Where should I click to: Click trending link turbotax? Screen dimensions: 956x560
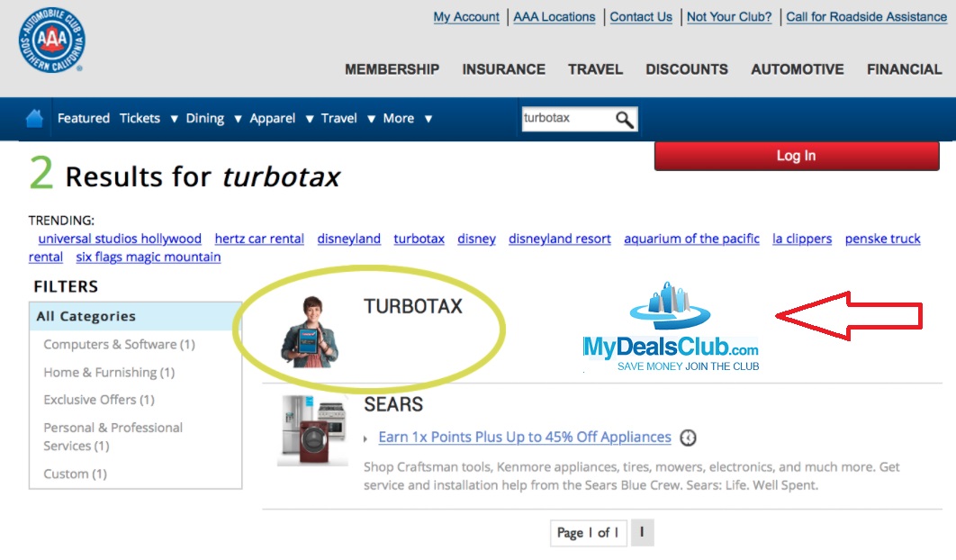tap(419, 239)
